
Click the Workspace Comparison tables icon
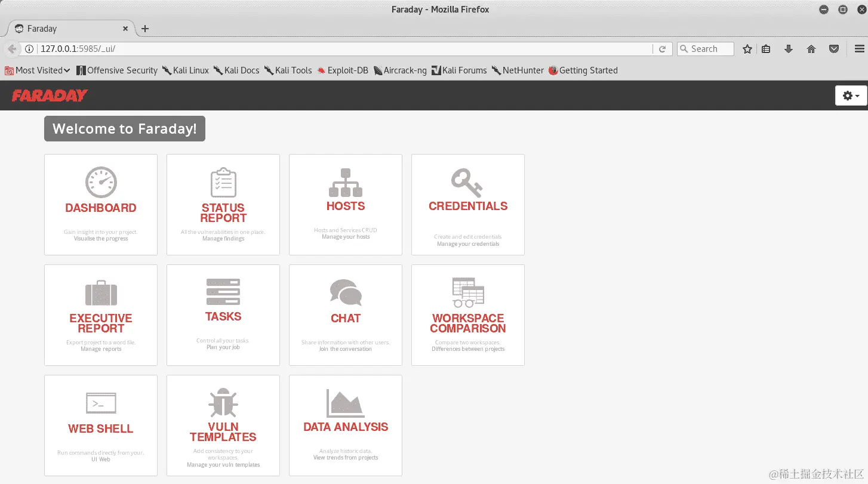(x=468, y=292)
